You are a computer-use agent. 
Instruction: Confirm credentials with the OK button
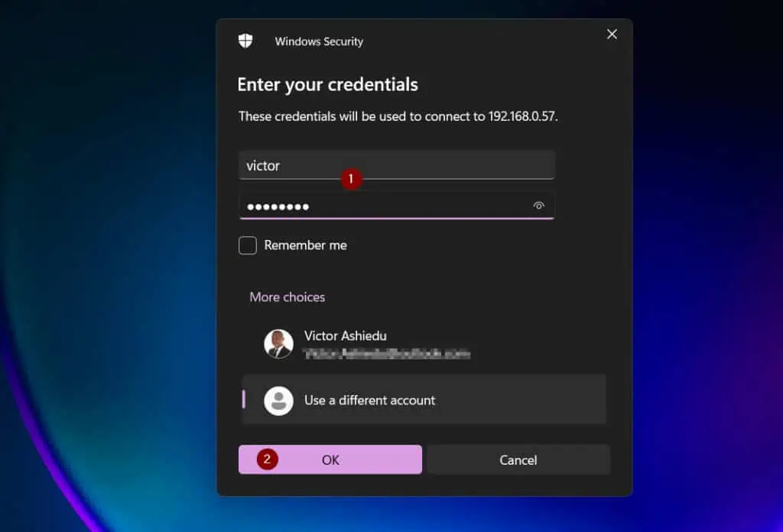pyautogui.click(x=330, y=459)
